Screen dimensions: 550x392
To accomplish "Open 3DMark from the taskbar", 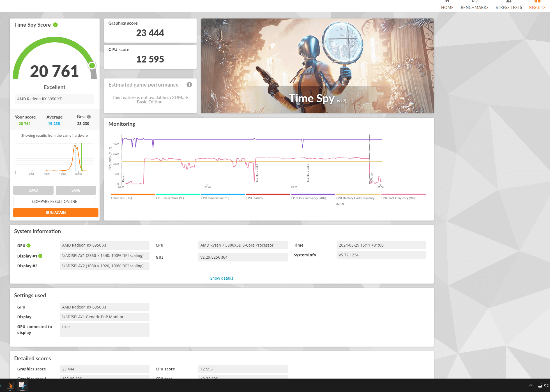I will [10, 385].
